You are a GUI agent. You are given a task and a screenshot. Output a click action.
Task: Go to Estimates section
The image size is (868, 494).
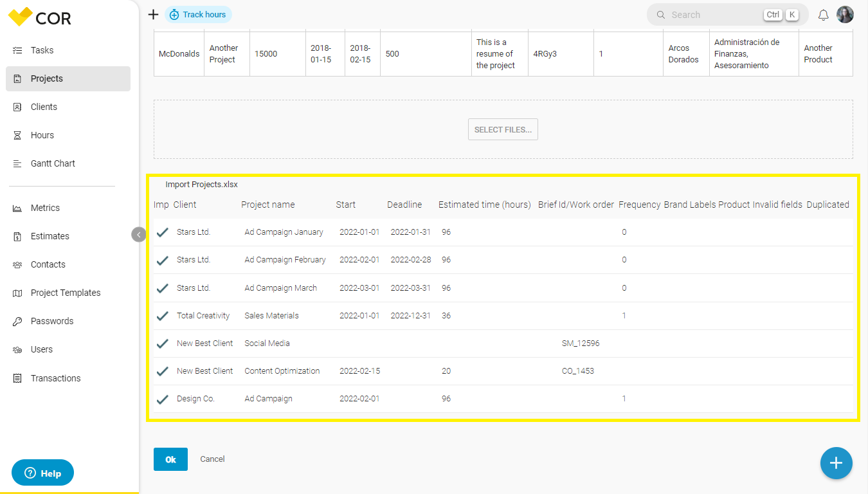50,236
